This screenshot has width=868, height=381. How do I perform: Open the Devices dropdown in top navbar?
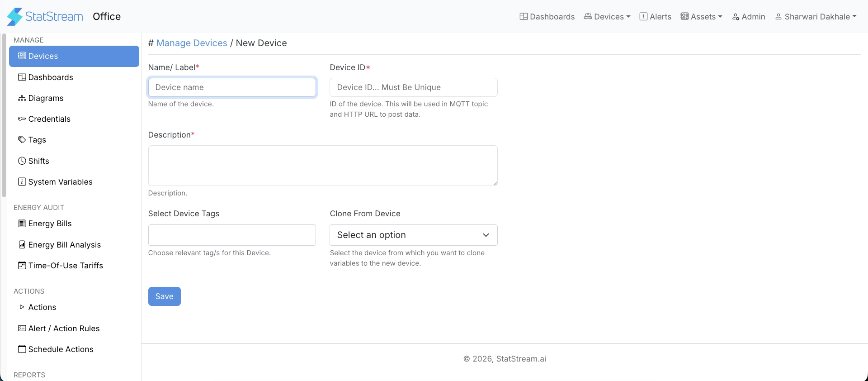pyautogui.click(x=607, y=17)
